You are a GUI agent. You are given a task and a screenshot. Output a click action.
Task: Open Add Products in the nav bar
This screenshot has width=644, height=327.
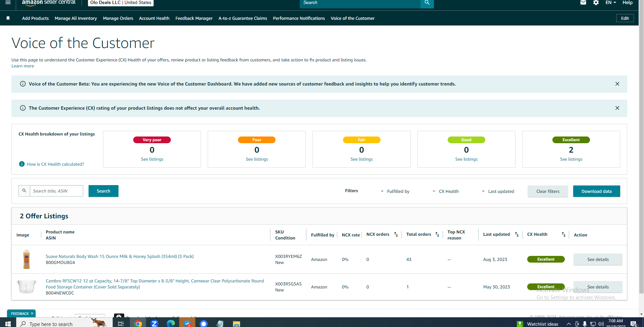pos(35,18)
